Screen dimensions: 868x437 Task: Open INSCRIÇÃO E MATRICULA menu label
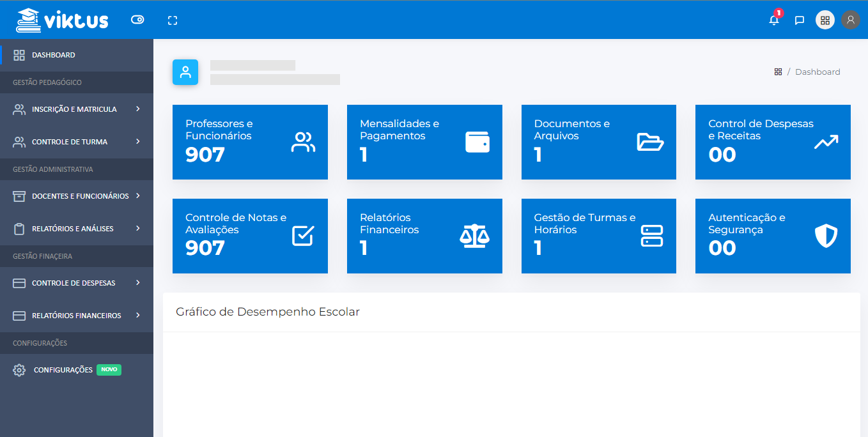coord(74,109)
